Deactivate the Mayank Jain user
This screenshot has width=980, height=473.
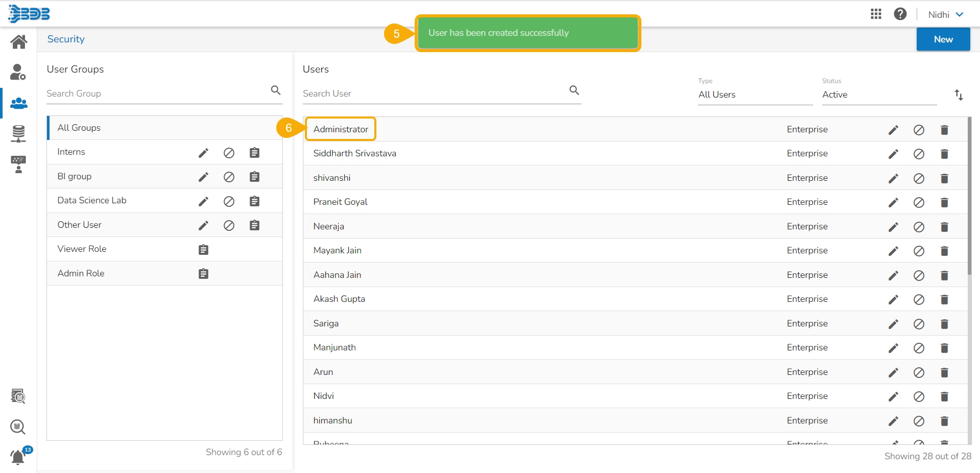(919, 251)
